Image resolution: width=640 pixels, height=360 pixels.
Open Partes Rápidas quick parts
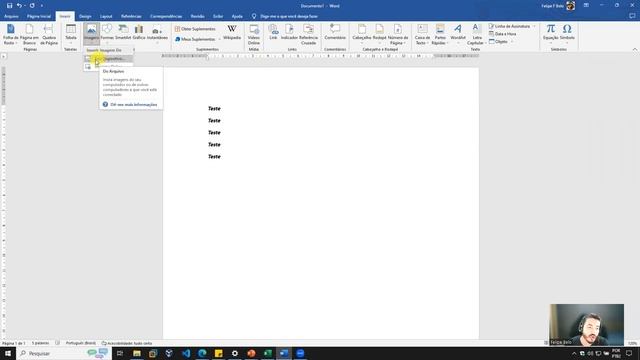coord(440,34)
